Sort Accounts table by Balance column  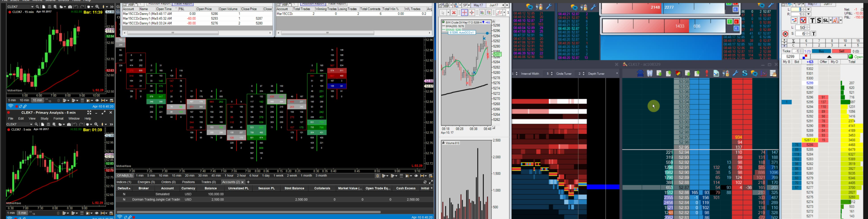pyautogui.click(x=211, y=188)
